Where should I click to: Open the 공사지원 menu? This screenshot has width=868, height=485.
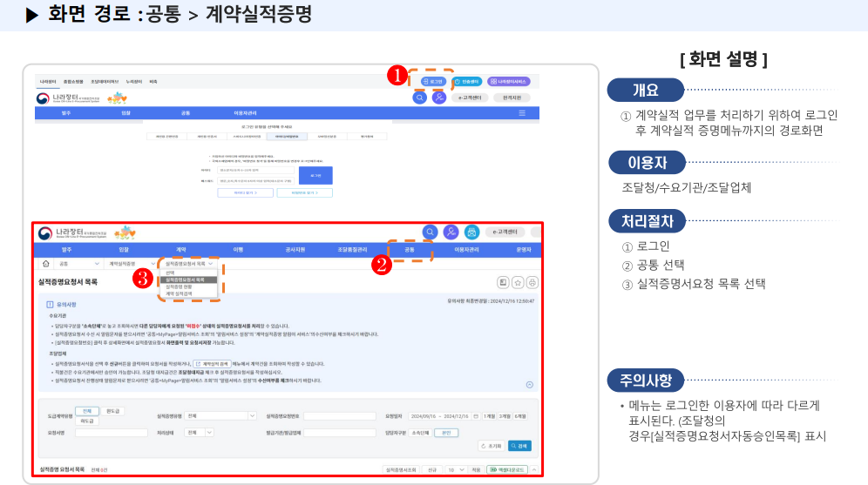point(295,250)
